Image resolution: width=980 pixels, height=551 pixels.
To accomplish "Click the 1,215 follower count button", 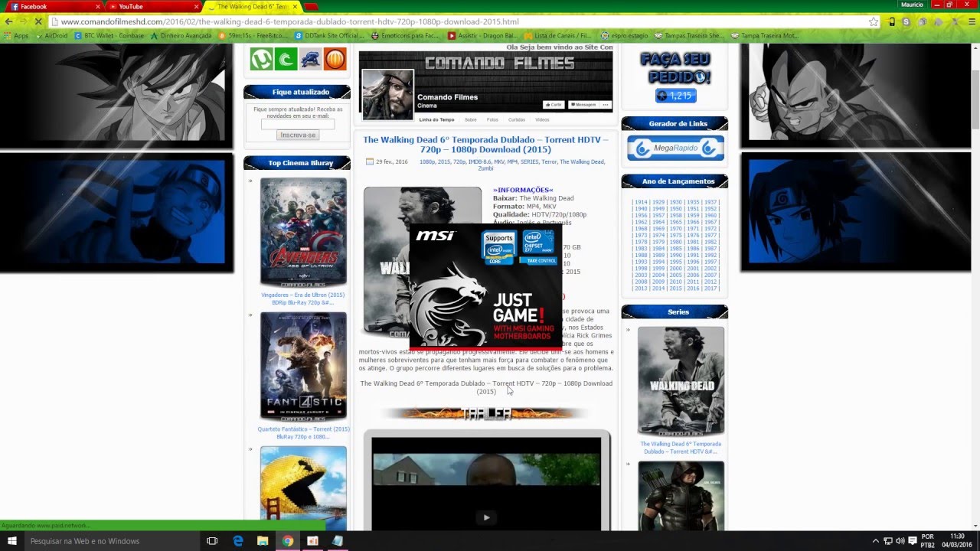I will pos(675,96).
